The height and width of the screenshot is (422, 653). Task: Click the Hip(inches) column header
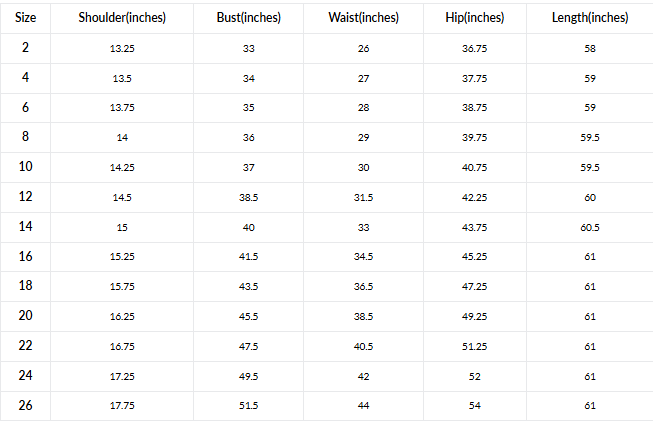click(x=475, y=18)
